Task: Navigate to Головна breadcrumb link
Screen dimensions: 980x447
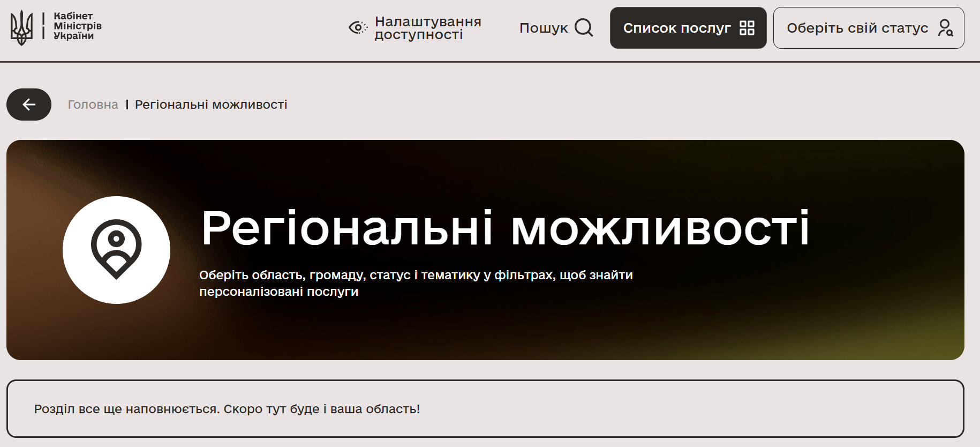Action: click(x=93, y=105)
